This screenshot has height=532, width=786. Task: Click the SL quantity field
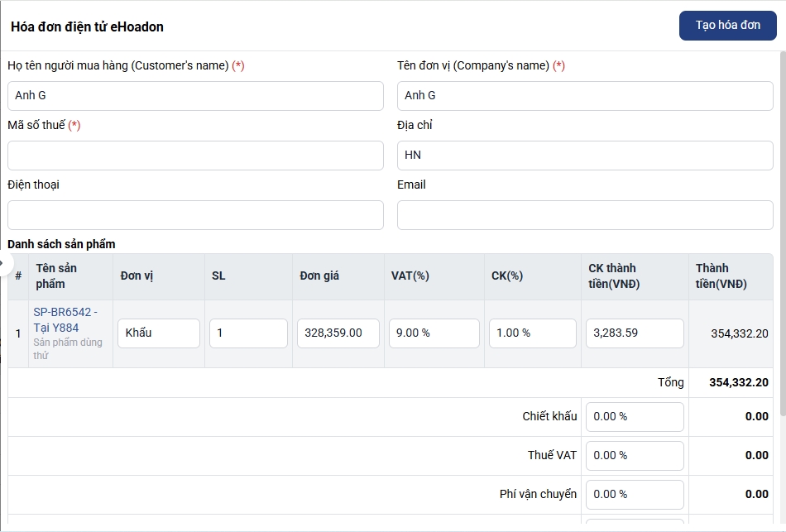[x=248, y=333]
